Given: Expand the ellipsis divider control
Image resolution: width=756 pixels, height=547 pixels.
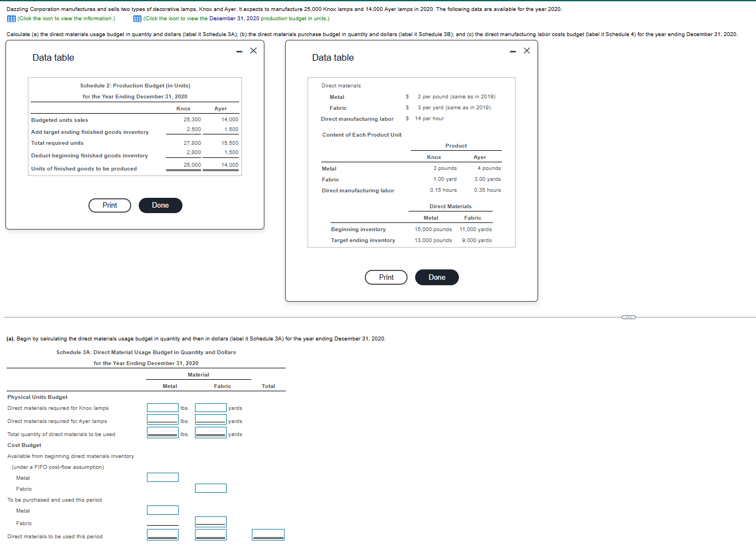Looking at the screenshot, I should click(628, 316).
